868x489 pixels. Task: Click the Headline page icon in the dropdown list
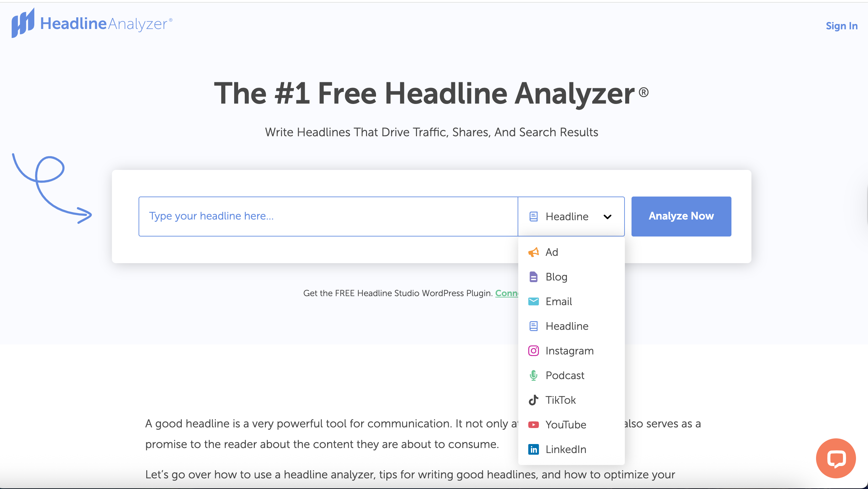pos(533,326)
